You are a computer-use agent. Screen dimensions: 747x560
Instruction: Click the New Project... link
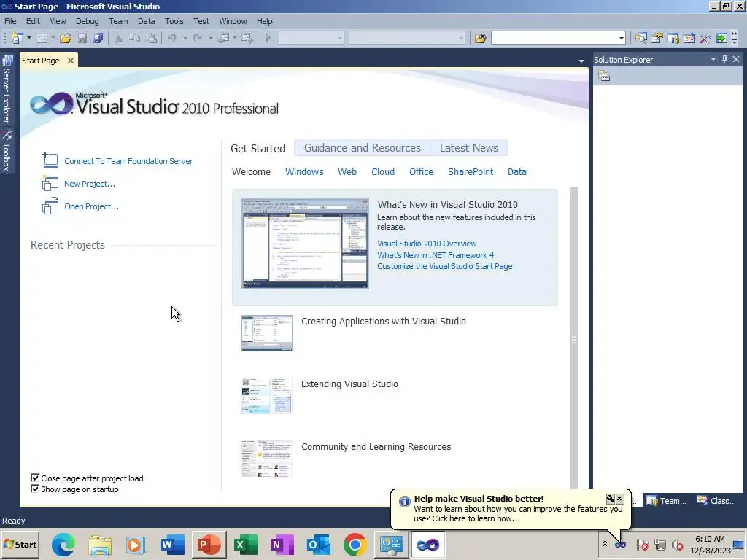[90, 184]
